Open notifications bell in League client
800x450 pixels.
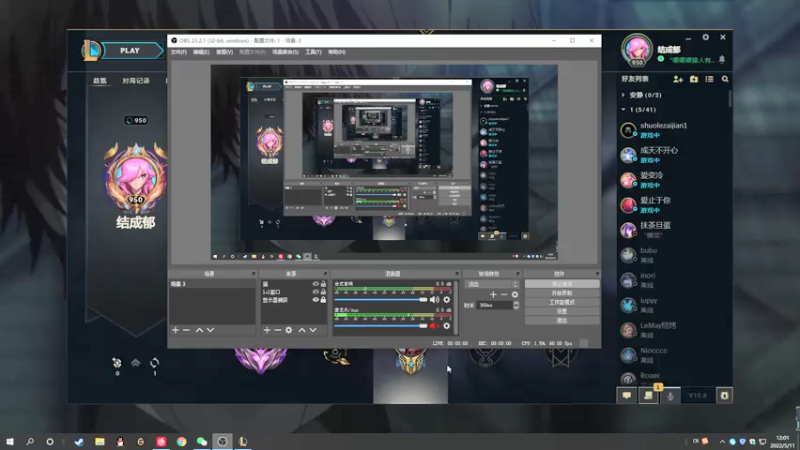(x=722, y=60)
